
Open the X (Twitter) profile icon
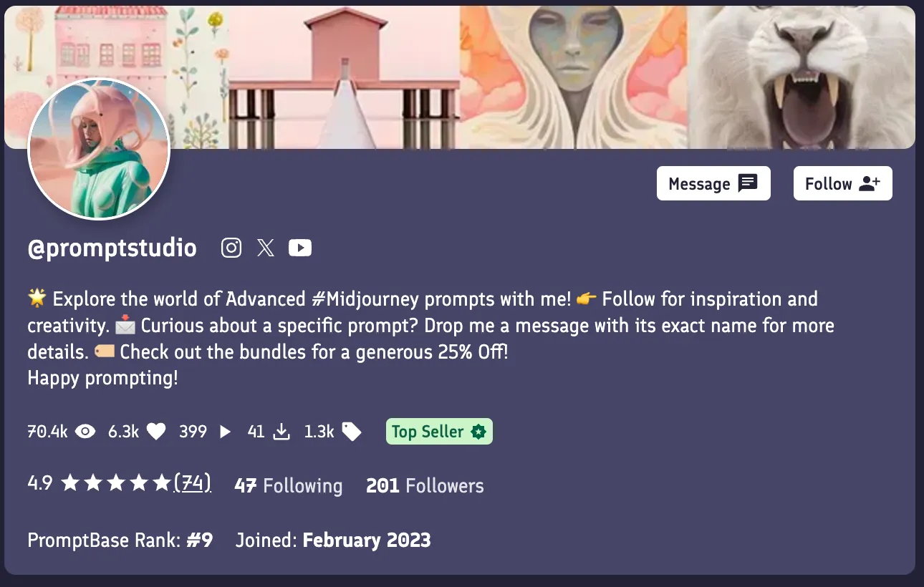pyautogui.click(x=266, y=248)
